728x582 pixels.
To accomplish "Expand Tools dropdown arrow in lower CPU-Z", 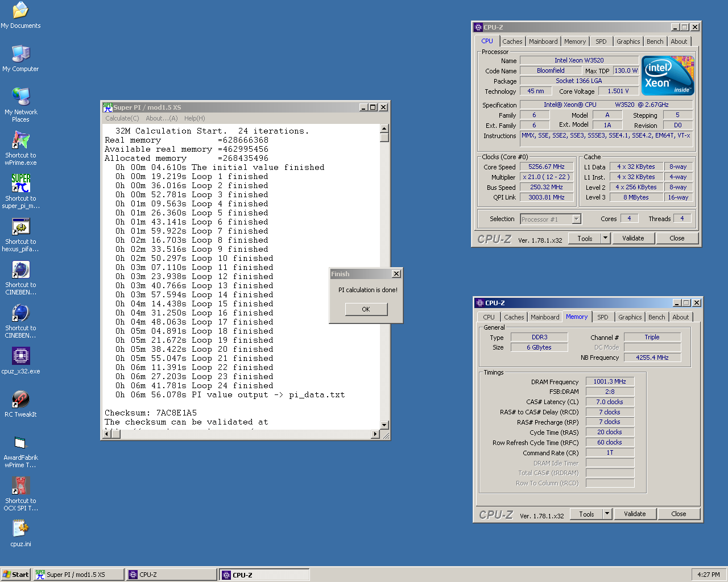I will click(x=607, y=514).
